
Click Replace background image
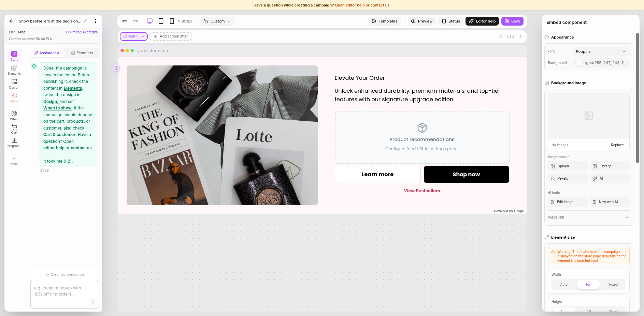(617, 145)
